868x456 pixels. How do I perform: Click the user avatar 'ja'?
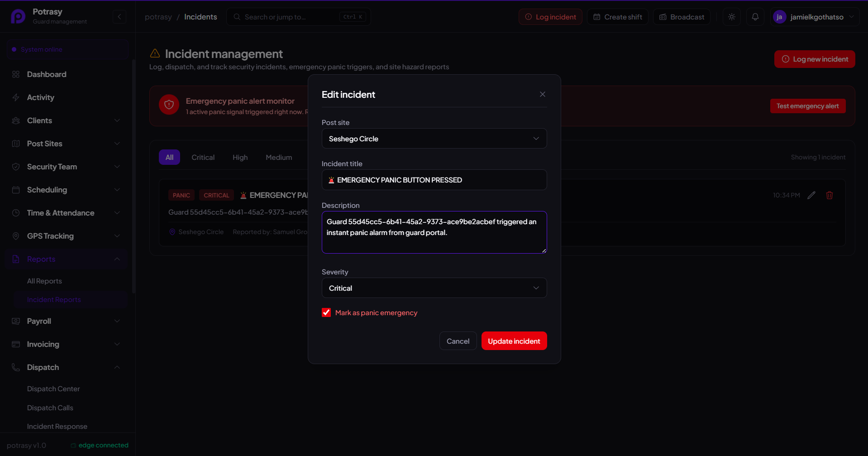779,17
